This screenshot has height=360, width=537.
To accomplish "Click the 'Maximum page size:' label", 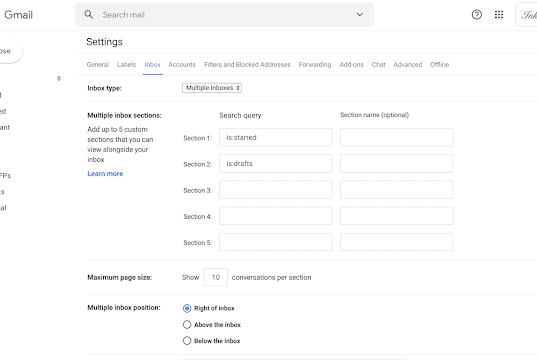I will (x=120, y=277).
